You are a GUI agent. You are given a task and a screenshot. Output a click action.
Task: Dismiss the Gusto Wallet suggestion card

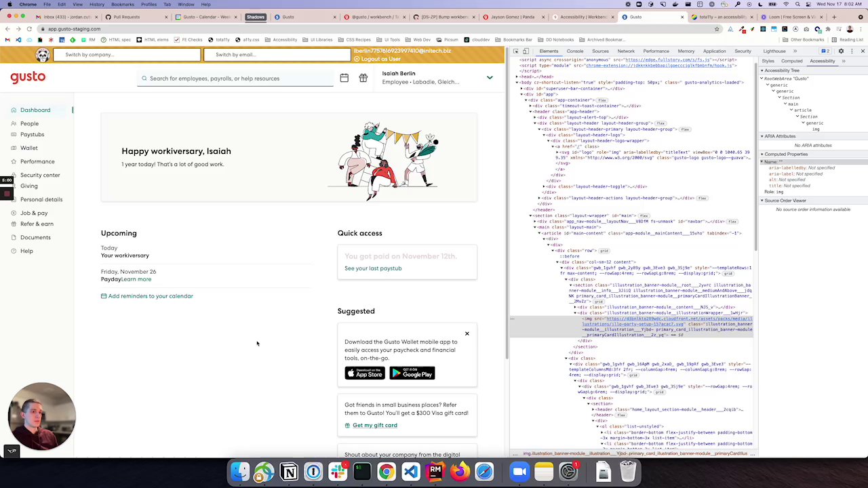point(467,333)
